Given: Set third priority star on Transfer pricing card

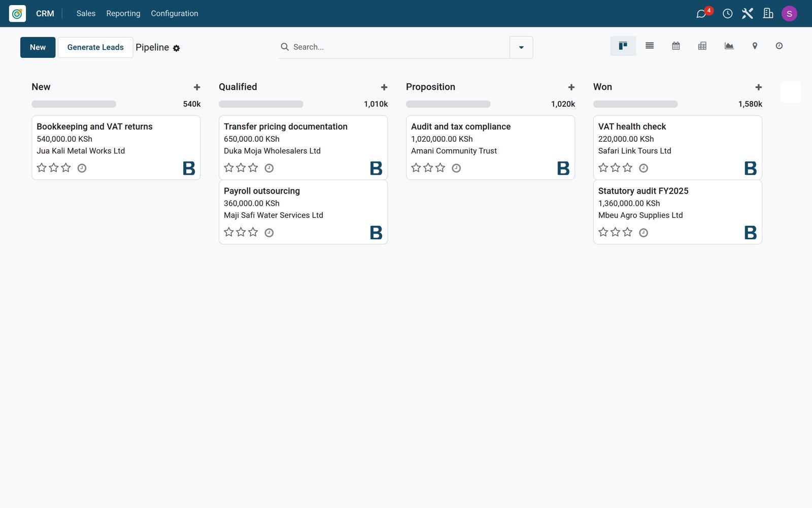Looking at the screenshot, I should coord(253,168).
